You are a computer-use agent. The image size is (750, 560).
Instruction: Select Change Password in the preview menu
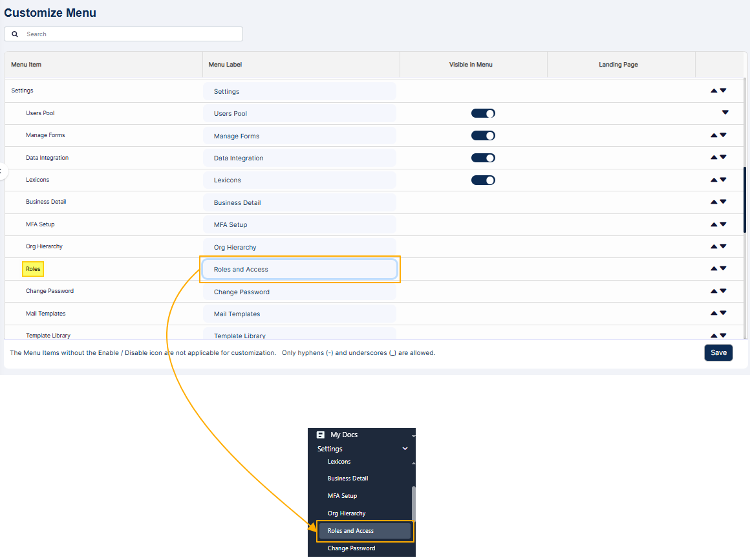[x=351, y=548]
